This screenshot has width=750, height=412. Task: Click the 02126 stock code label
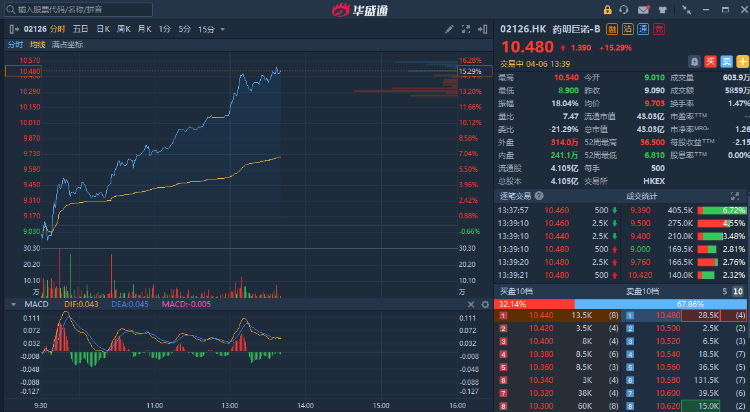(35, 29)
